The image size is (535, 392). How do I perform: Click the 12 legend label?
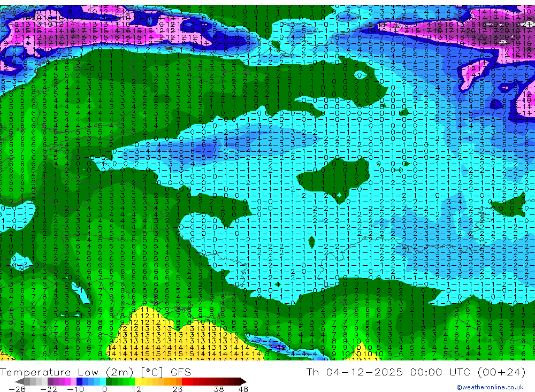136,389
